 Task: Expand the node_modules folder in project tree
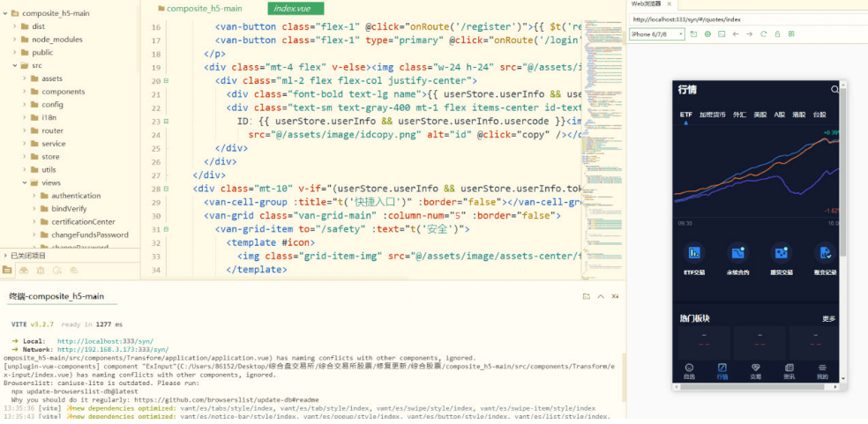click(x=16, y=40)
